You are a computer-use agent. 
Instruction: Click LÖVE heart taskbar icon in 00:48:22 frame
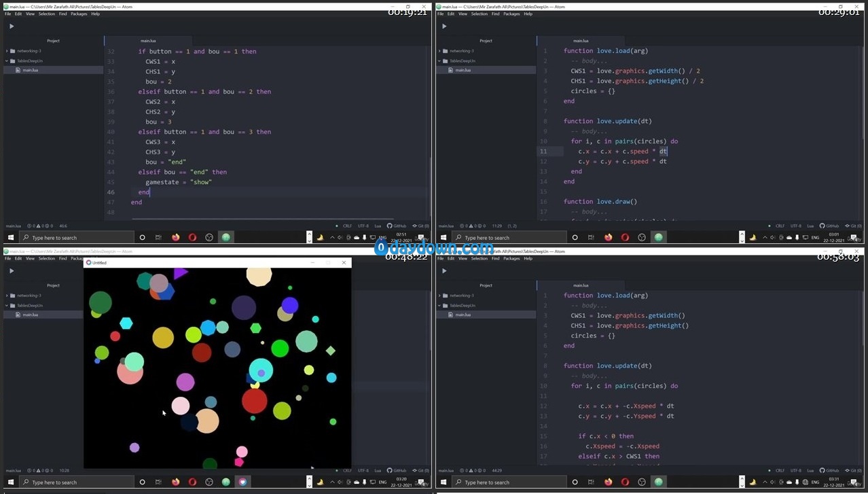[242, 482]
